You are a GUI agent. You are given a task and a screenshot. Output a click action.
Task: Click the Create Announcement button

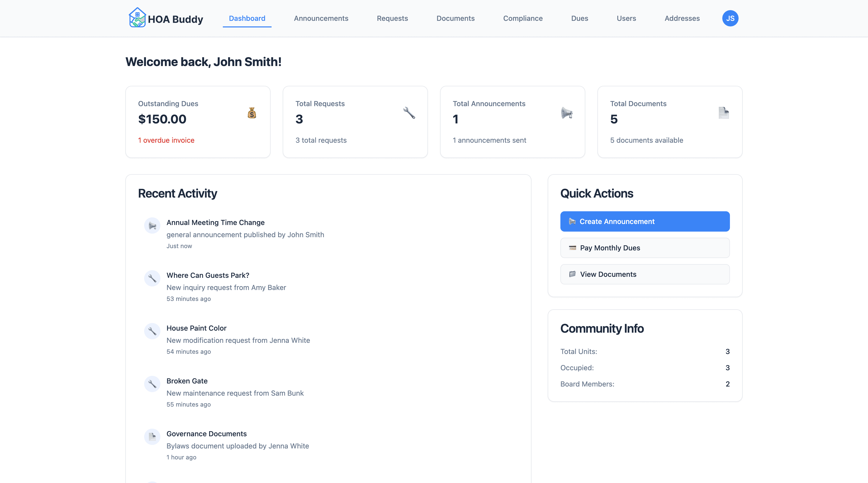[x=645, y=221]
